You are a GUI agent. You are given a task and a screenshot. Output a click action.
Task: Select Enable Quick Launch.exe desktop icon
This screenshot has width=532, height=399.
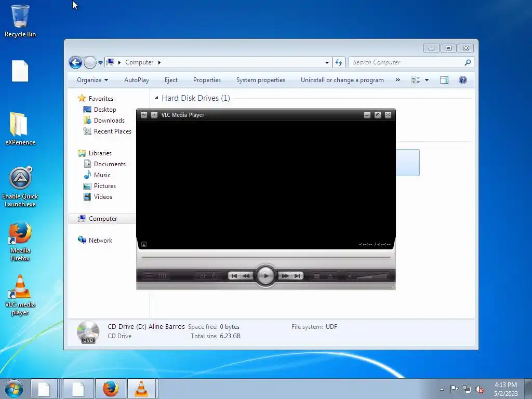point(20,187)
